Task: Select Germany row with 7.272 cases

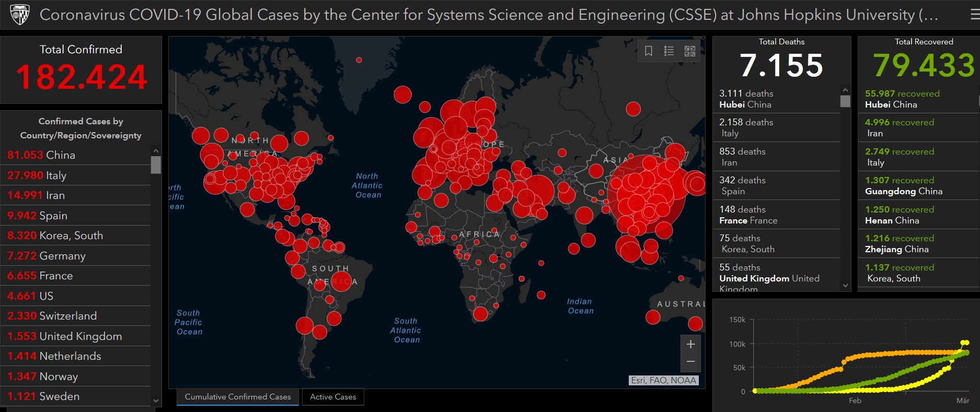Action: (76, 256)
